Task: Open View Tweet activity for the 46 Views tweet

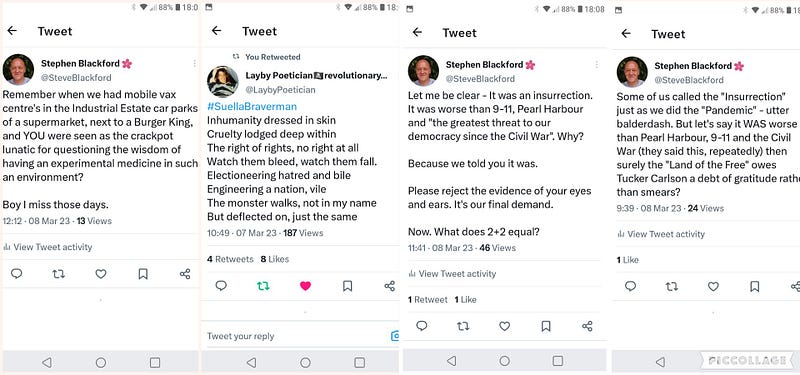Action: coord(452,274)
